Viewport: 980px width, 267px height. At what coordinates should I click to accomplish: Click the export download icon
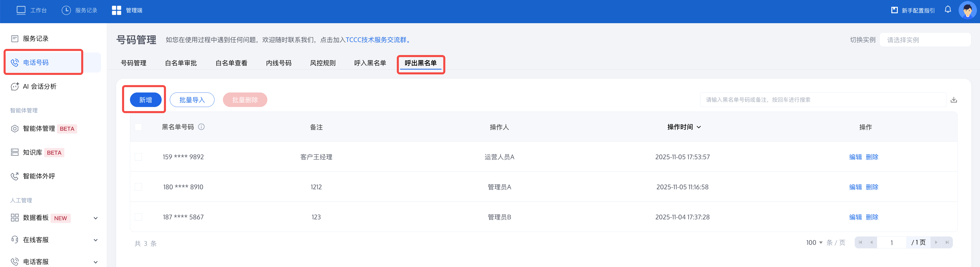[954, 100]
